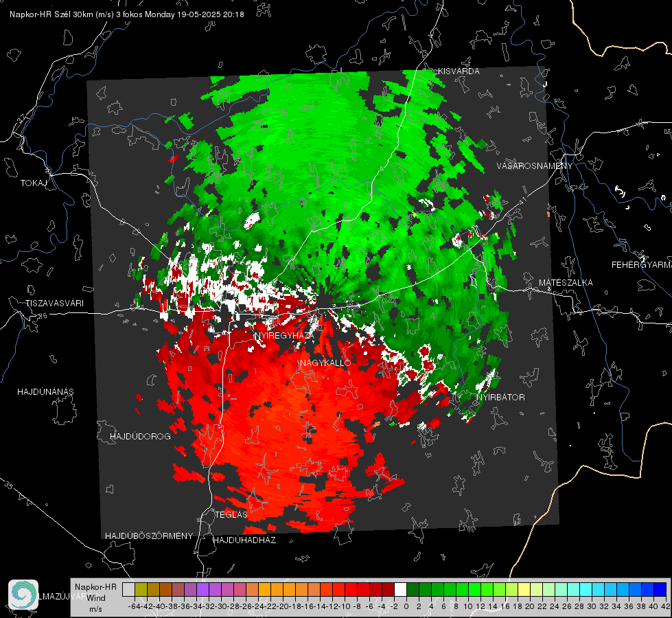The height and width of the screenshot is (618, 672).
Task: Click the white swatch in the wind legend
Action: [x=400, y=590]
